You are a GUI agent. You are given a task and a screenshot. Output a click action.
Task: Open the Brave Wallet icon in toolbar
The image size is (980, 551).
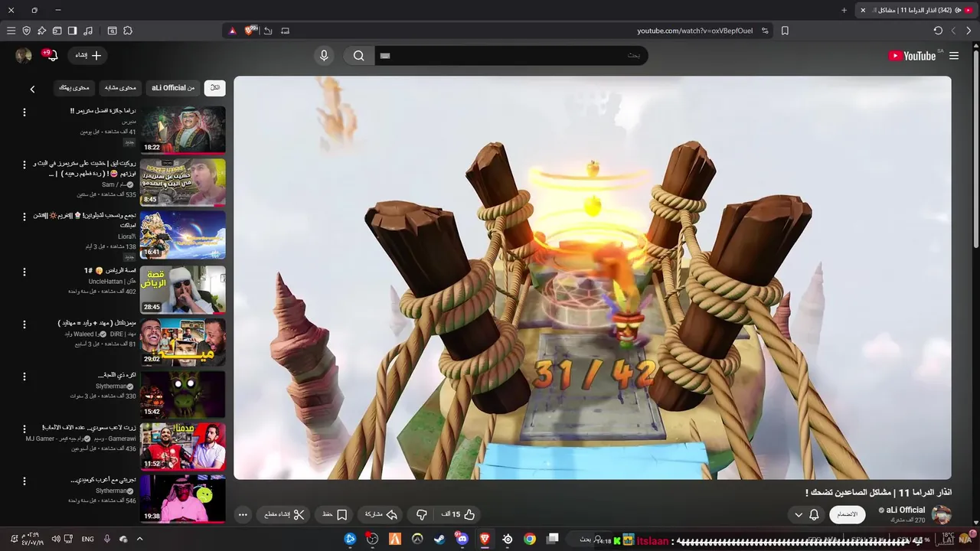(x=57, y=31)
